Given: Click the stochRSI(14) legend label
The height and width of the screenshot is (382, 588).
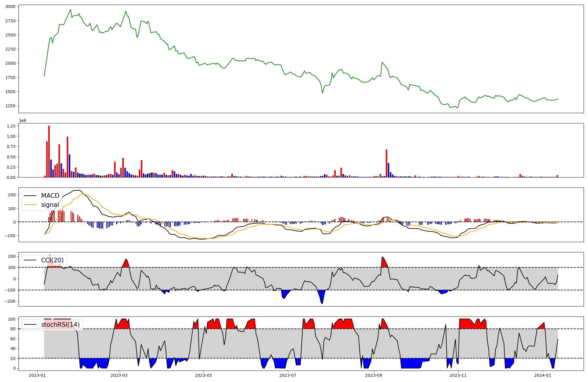Looking at the screenshot, I should tap(60, 325).
